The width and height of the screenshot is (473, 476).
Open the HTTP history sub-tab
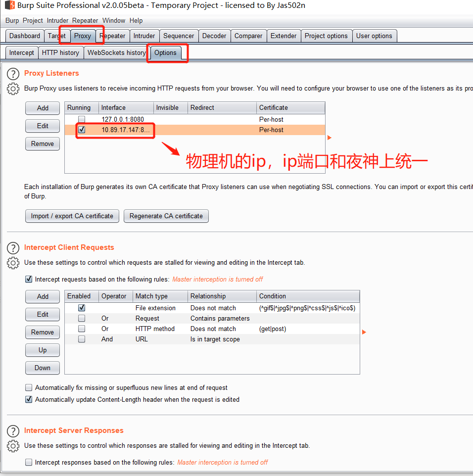(61, 52)
